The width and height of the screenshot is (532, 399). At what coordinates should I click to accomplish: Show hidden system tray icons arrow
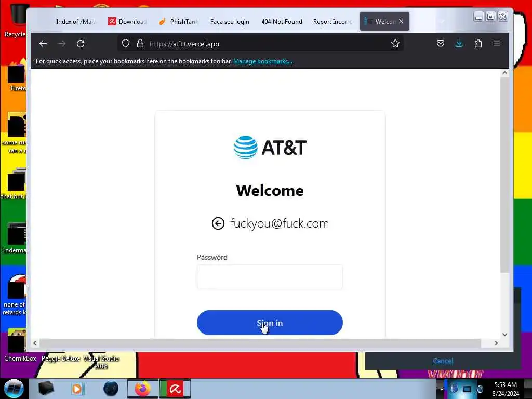tap(442, 389)
